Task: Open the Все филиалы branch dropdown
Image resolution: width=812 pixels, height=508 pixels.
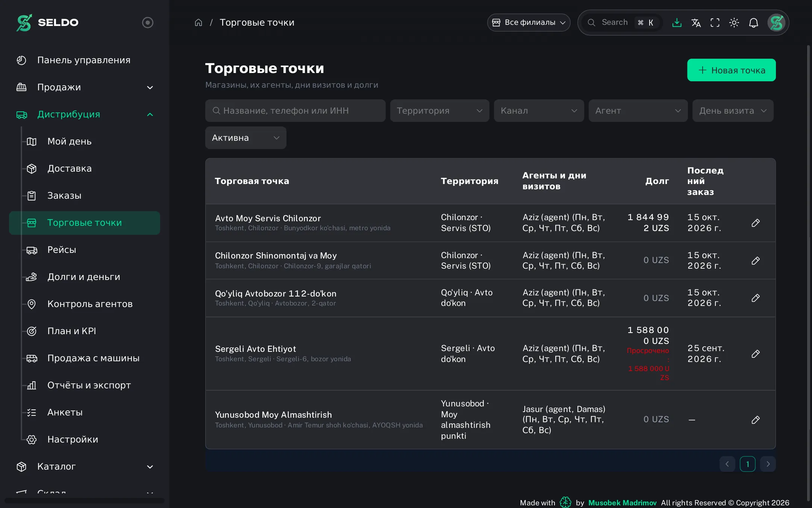Action: (x=529, y=23)
